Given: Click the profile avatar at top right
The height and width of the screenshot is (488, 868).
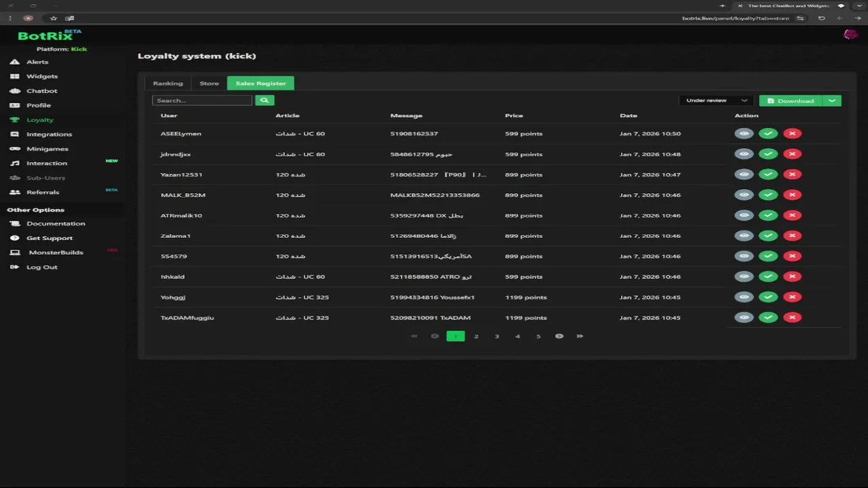Looking at the screenshot, I should click(850, 35).
